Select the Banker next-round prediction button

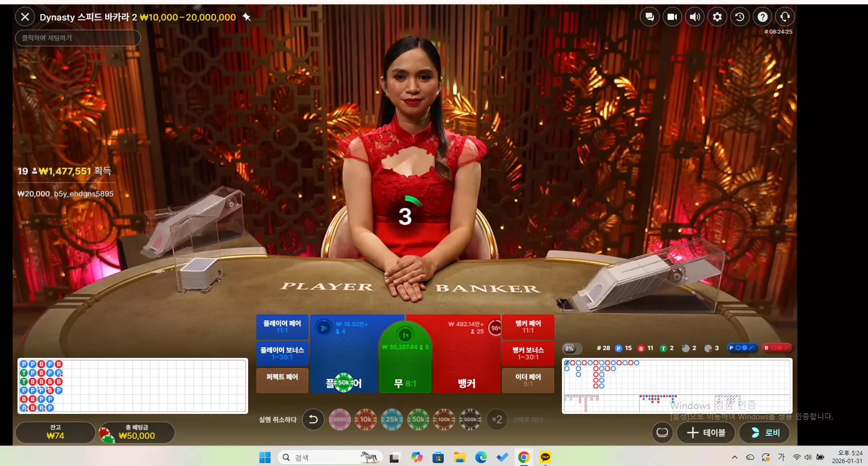[x=777, y=348]
